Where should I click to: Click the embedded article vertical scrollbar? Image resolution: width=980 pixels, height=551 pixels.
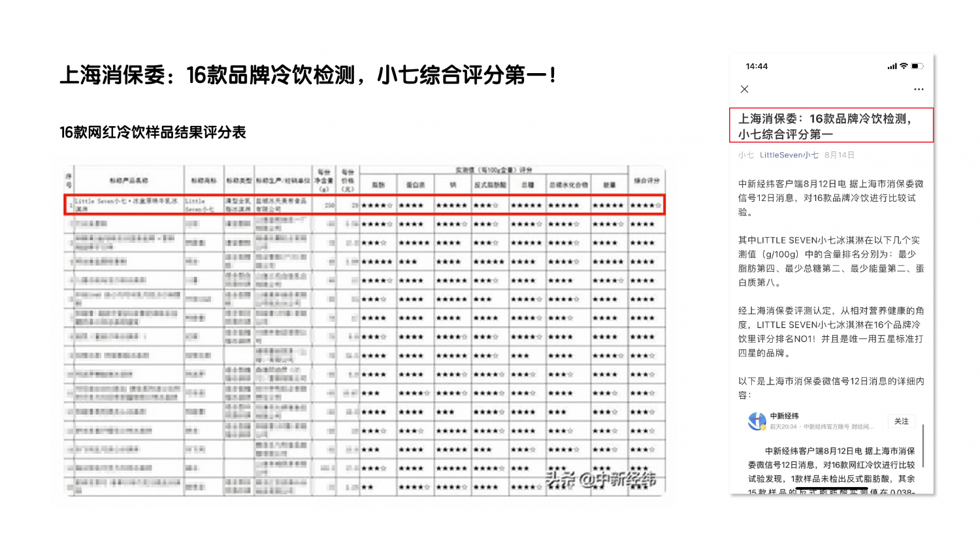click(923, 445)
